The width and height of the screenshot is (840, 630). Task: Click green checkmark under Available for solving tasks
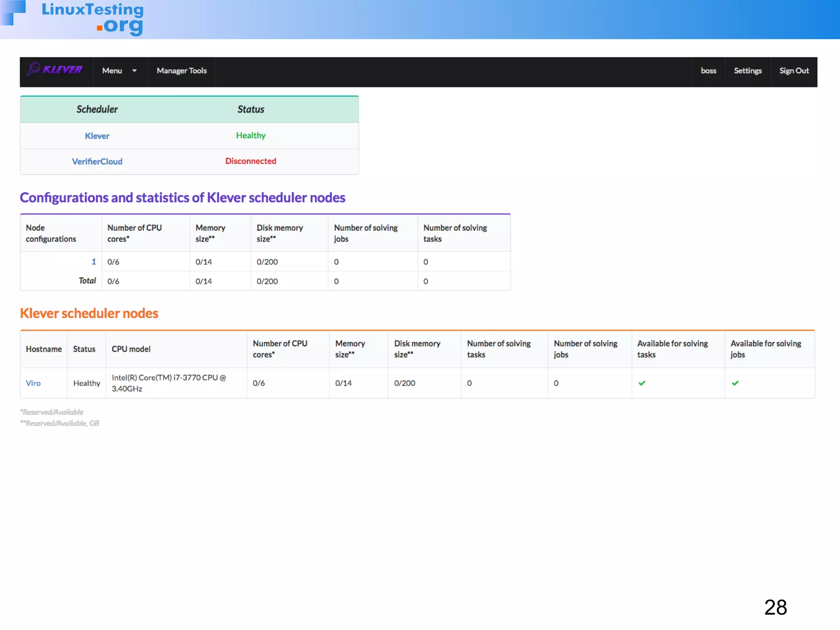pos(642,383)
